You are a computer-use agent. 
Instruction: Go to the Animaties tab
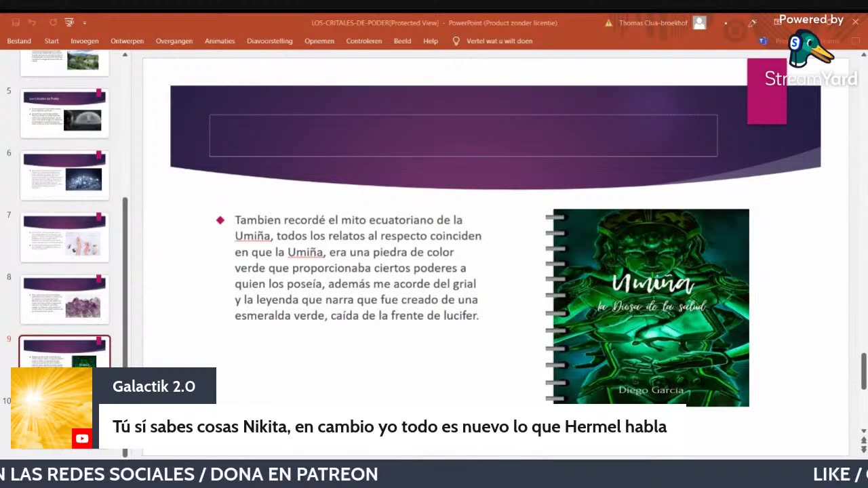[x=220, y=41]
